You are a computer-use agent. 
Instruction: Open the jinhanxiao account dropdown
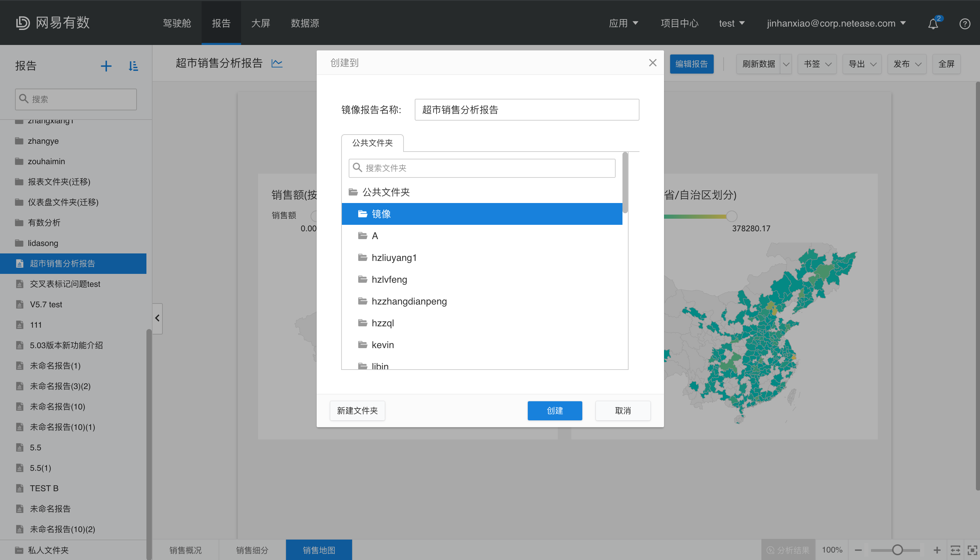pyautogui.click(x=836, y=24)
